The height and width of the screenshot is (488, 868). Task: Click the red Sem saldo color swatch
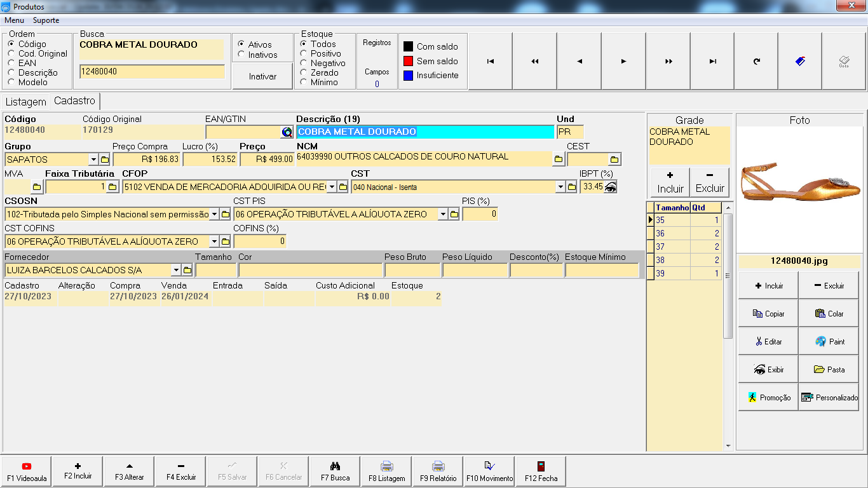(x=408, y=61)
